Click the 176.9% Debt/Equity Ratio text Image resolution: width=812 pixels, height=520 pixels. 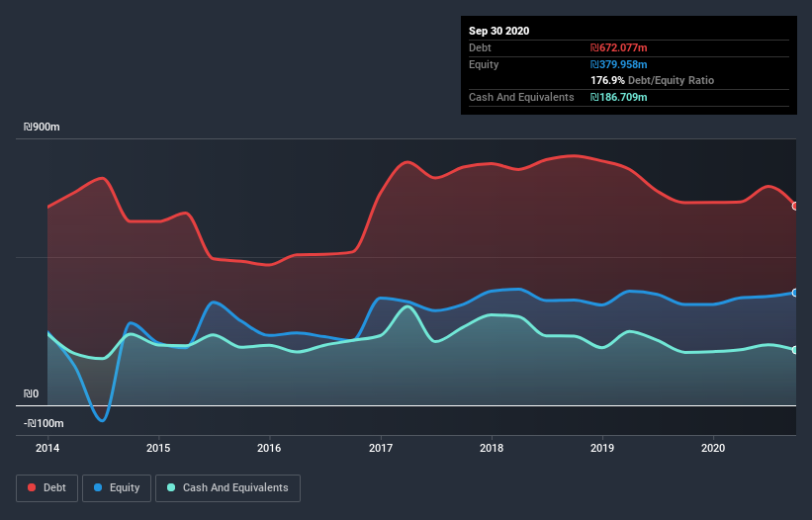[652, 81]
